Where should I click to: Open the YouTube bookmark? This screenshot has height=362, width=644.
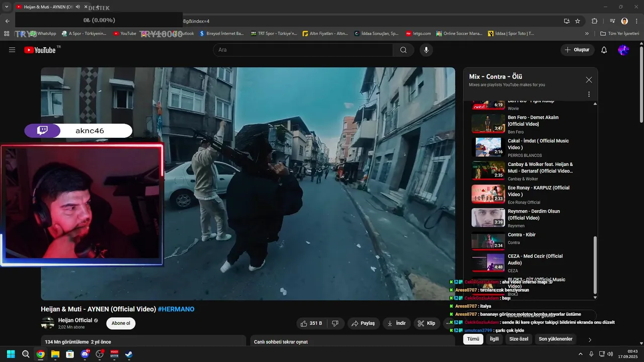[x=125, y=34]
